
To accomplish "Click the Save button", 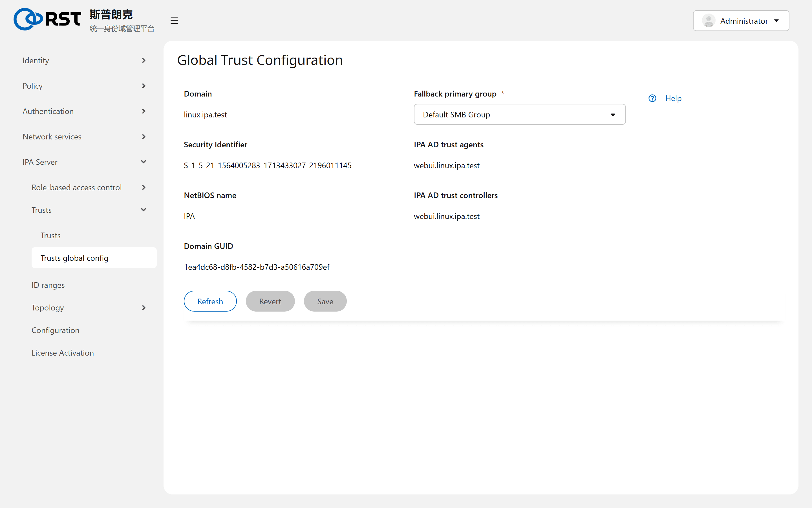I will 325,301.
